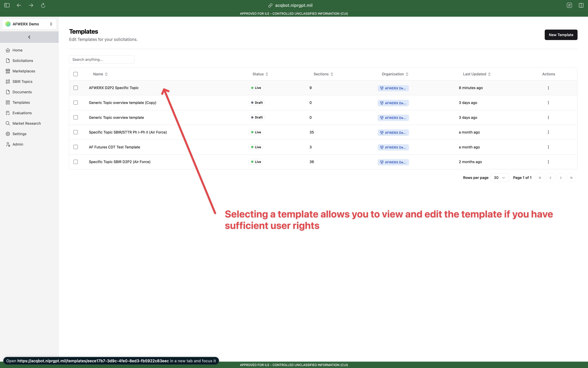The image size is (588, 368).
Task: Open Specific Topic SBIR/STTR Ph I-Ph II template
Action: [128, 132]
